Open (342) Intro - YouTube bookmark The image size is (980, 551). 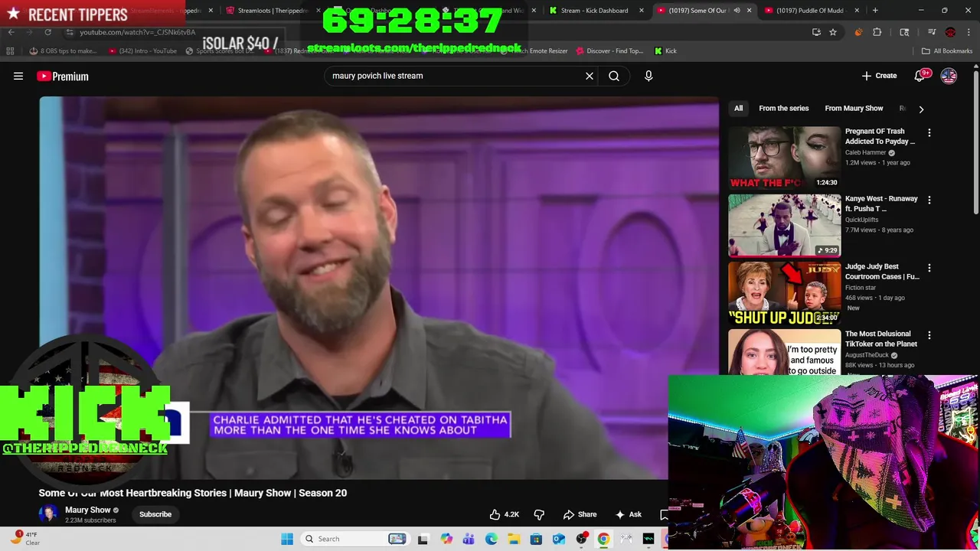(142, 51)
